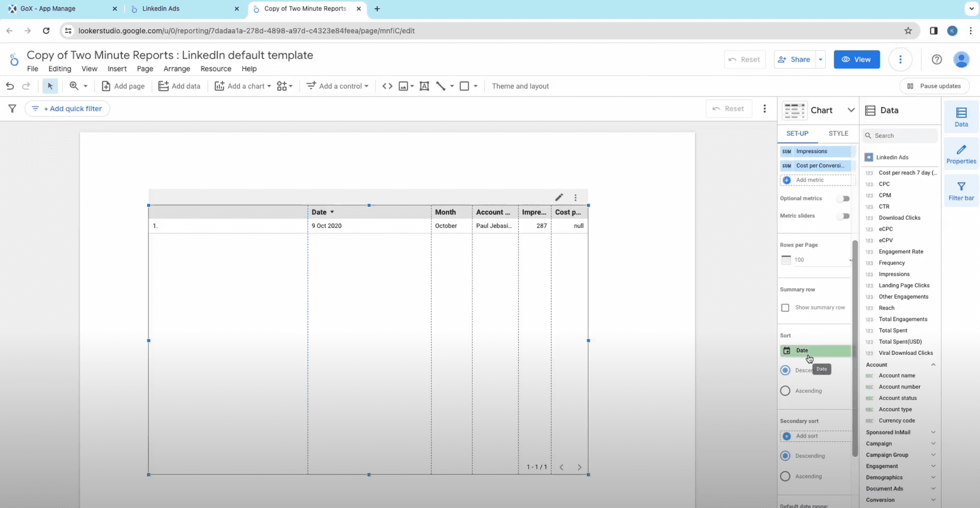Click Theme and layout
The height and width of the screenshot is (508, 980).
520,86
